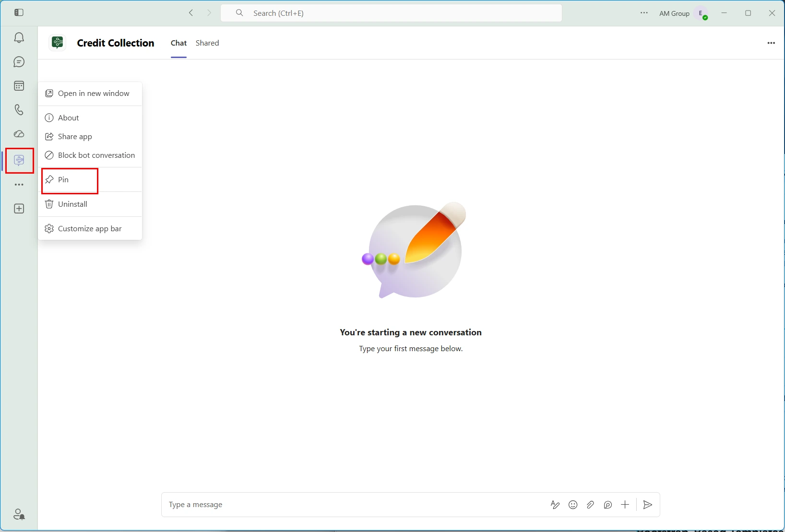Select Share app menu item

pos(90,137)
